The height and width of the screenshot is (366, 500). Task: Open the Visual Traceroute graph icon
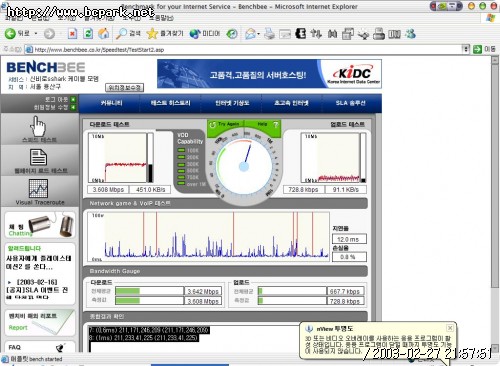pos(38,188)
